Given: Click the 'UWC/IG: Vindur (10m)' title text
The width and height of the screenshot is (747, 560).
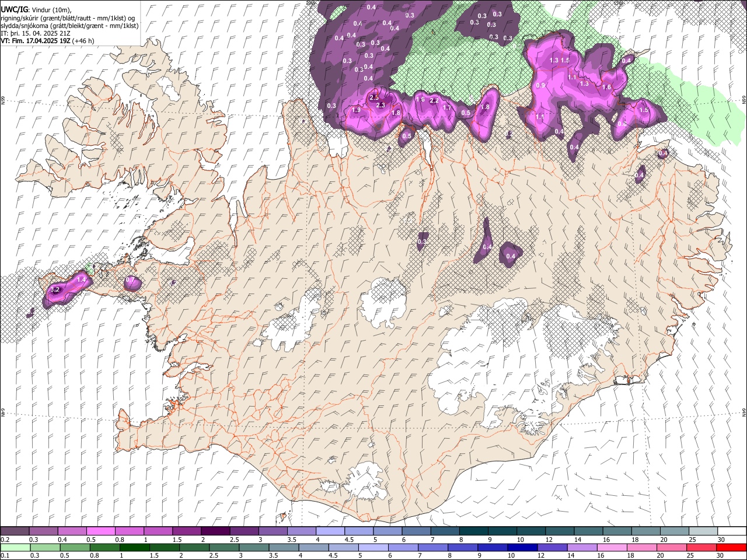Looking at the screenshot, I should tap(36, 9).
